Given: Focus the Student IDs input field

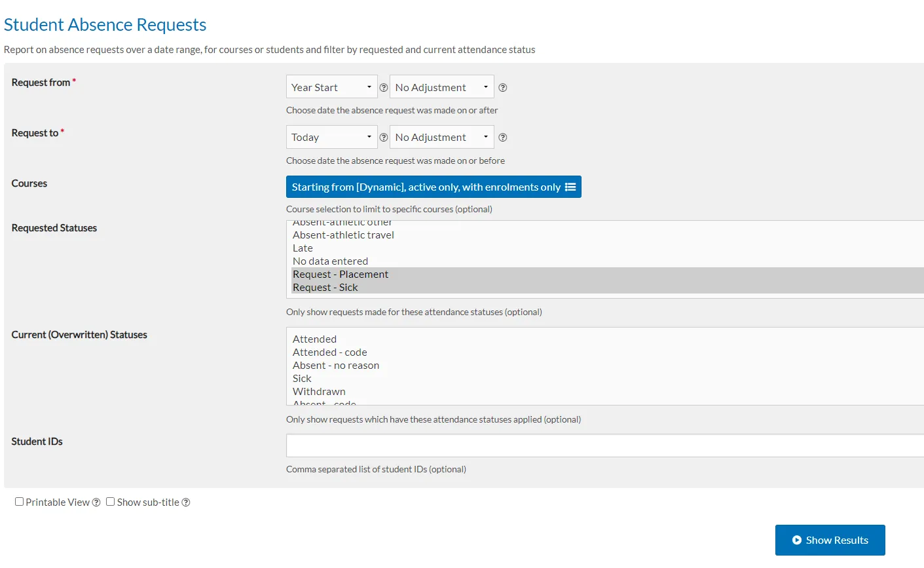Looking at the screenshot, I should tap(605, 445).
